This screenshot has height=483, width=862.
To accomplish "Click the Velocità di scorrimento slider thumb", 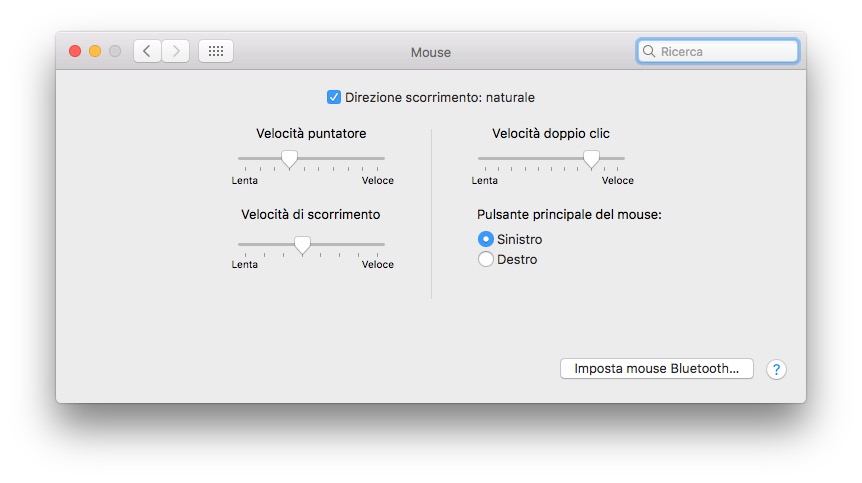I will pos(302,244).
